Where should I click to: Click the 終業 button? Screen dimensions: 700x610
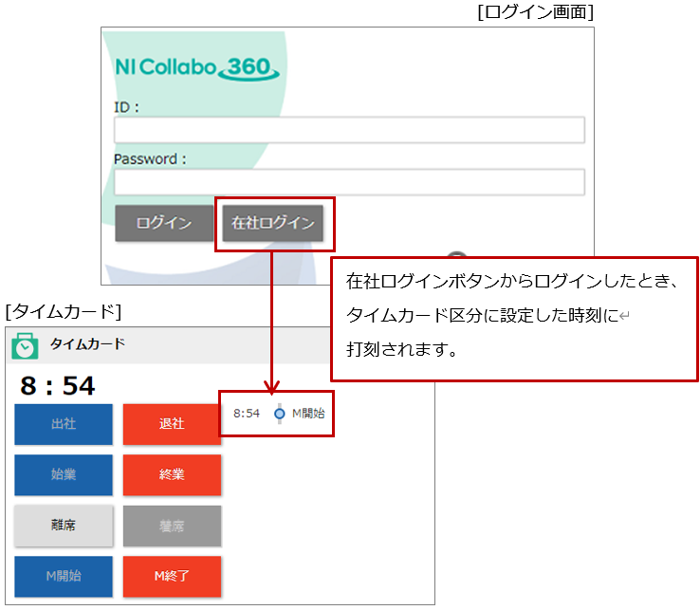(172, 474)
